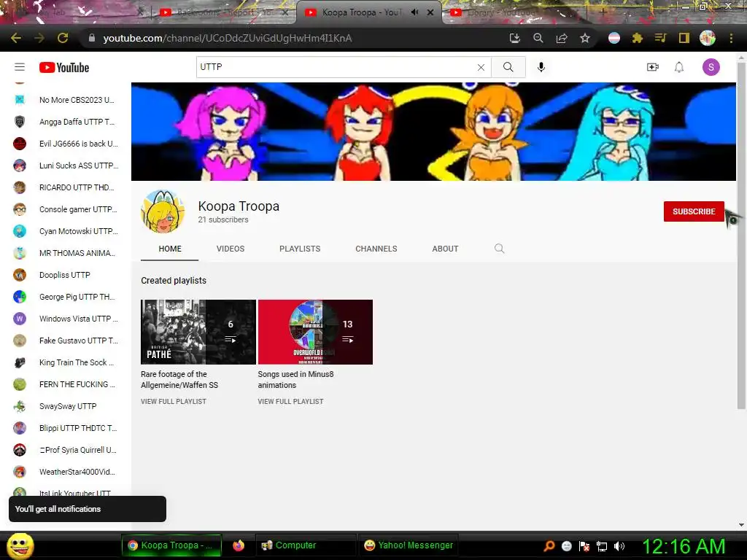Open the Chrome three-dot menu

pyautogui.click(x=731, y=38)
